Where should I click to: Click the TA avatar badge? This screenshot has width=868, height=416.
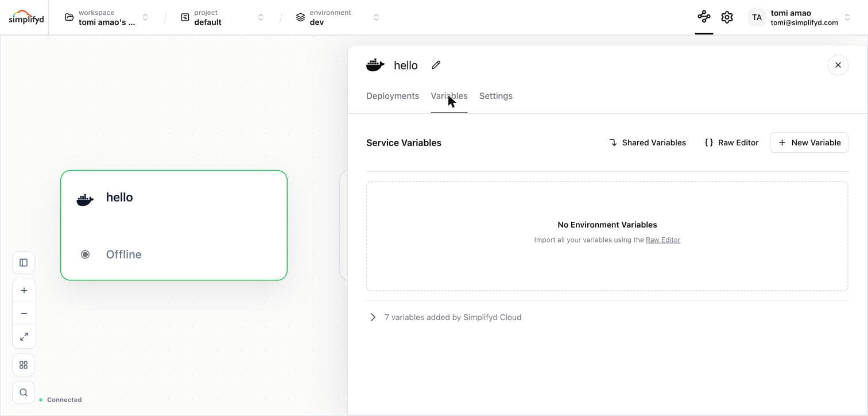point(757,17)
